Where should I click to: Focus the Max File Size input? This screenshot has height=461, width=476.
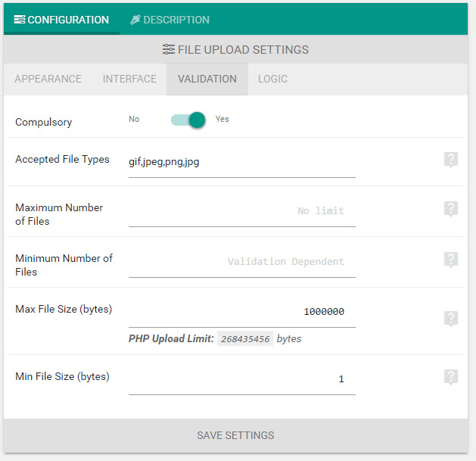coord(242,312)
